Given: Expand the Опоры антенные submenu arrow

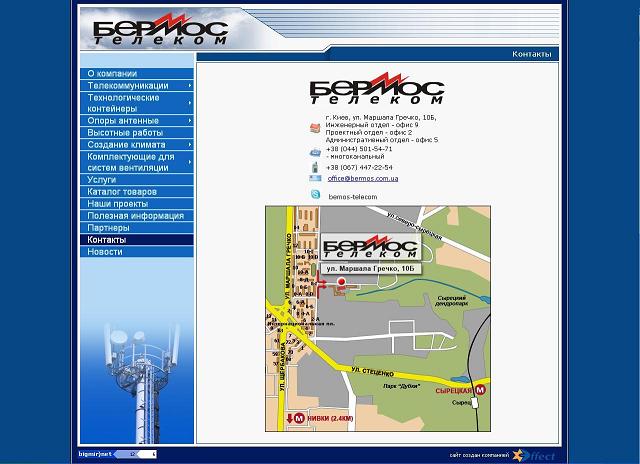Looking at the screenshot, I should coord(190,120).
